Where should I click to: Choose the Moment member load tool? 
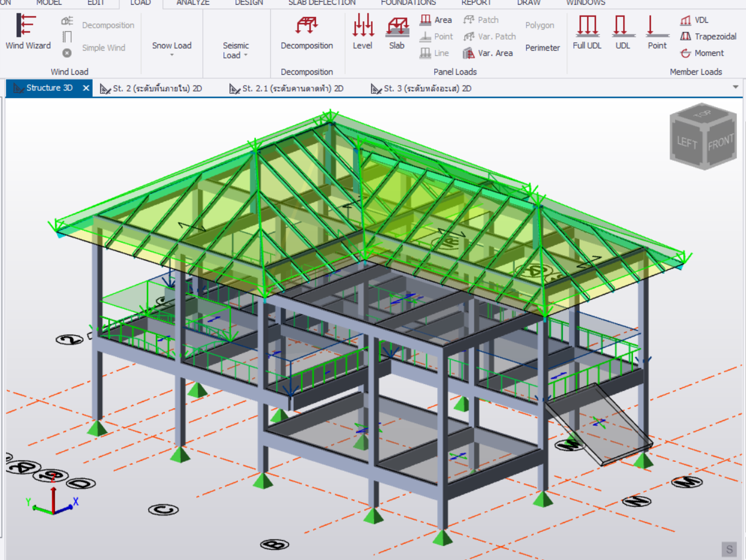coord(702,53)
